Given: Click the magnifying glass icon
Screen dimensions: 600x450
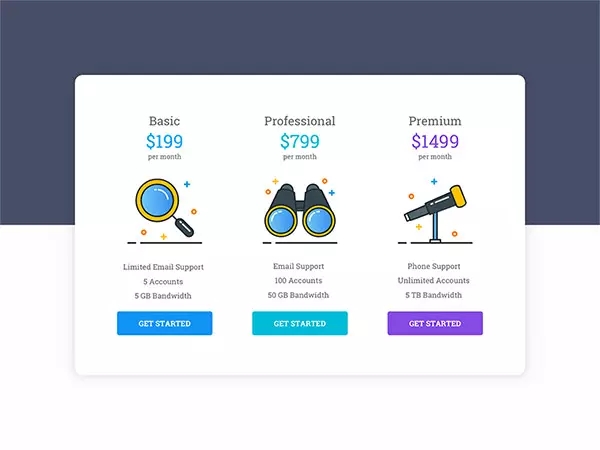Looking at the screenshot, I should pyautogui.click(x=164, y=207).
